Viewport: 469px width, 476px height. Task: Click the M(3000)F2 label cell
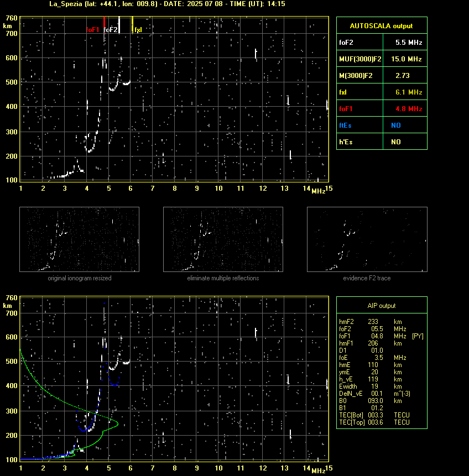pyautogui.click(x=360, y=76)
